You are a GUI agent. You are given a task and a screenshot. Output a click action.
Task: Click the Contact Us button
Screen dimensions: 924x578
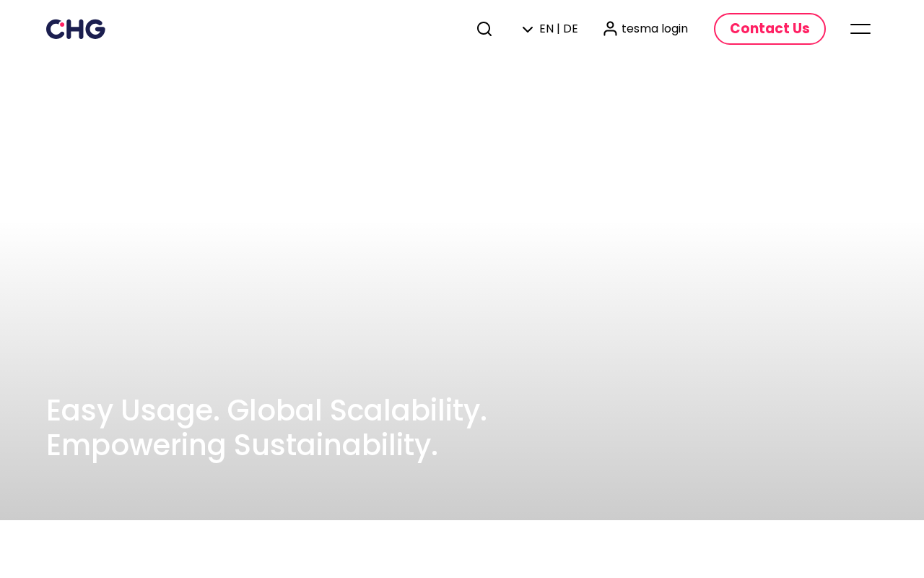(x=770, y=29)
